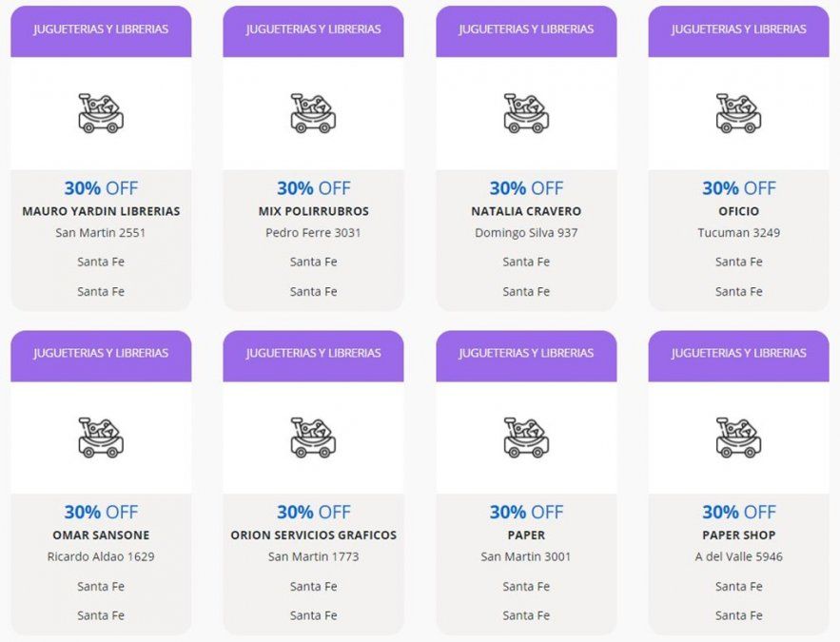Select the Orion Servicios Graficos title
The height and width of the screenshot is (642, 840).
tap(313, 535)
